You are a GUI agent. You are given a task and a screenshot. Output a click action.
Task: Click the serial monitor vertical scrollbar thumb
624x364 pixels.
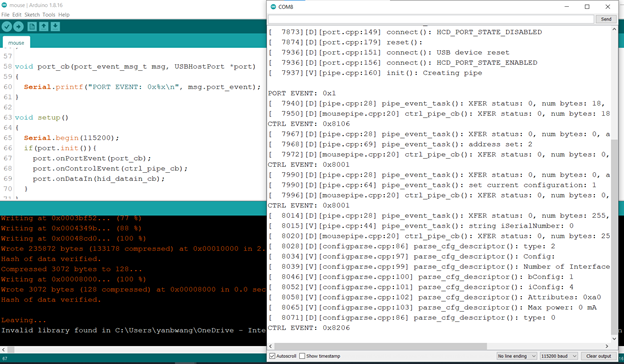(x=614, y=237)
